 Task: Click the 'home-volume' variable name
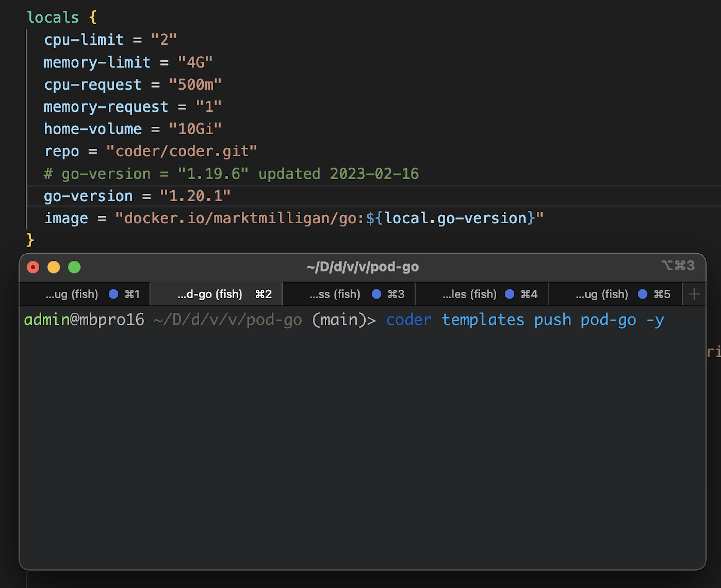[x=93, y=129]
